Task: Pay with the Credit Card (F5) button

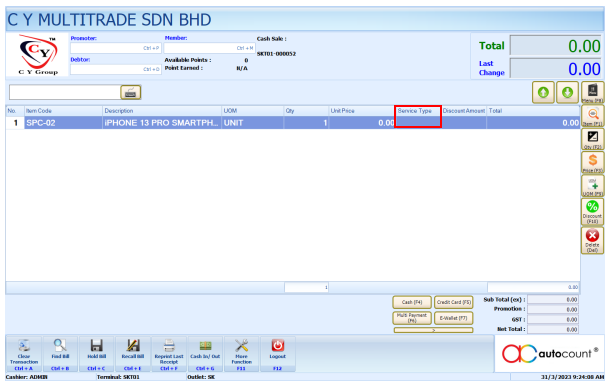Action: point(454,302)
